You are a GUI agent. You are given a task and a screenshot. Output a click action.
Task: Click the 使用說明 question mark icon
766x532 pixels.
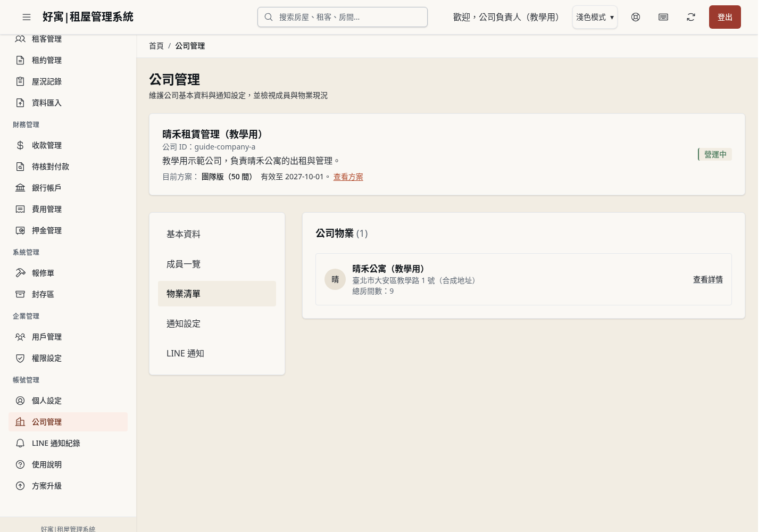[20, 464]
